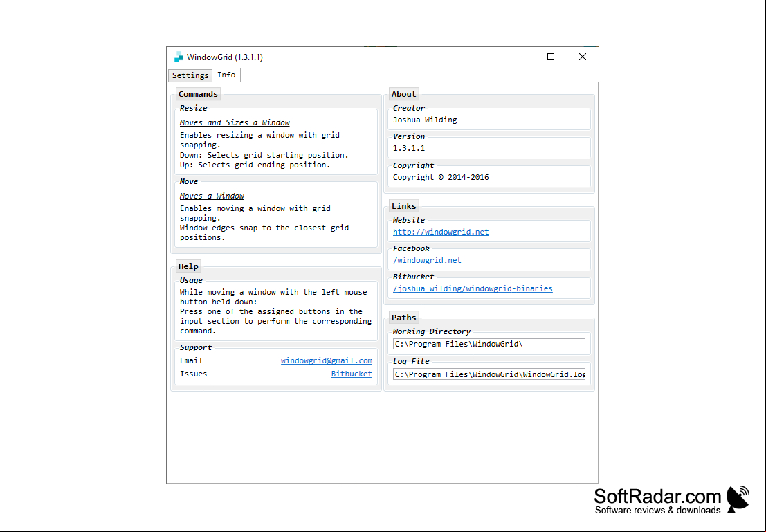Click the 'Resize' section label
The image size is (766, 532).
coord(193,108)
